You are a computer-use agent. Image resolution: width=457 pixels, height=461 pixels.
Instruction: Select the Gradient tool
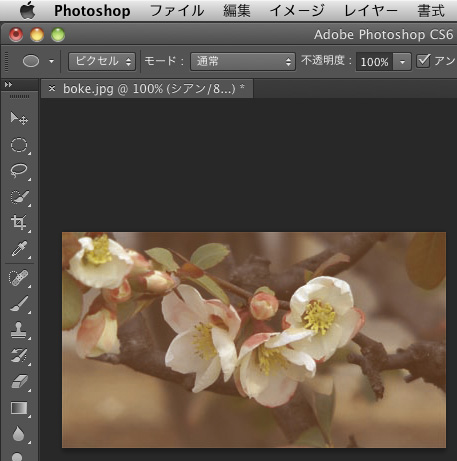tap(19, 408)
